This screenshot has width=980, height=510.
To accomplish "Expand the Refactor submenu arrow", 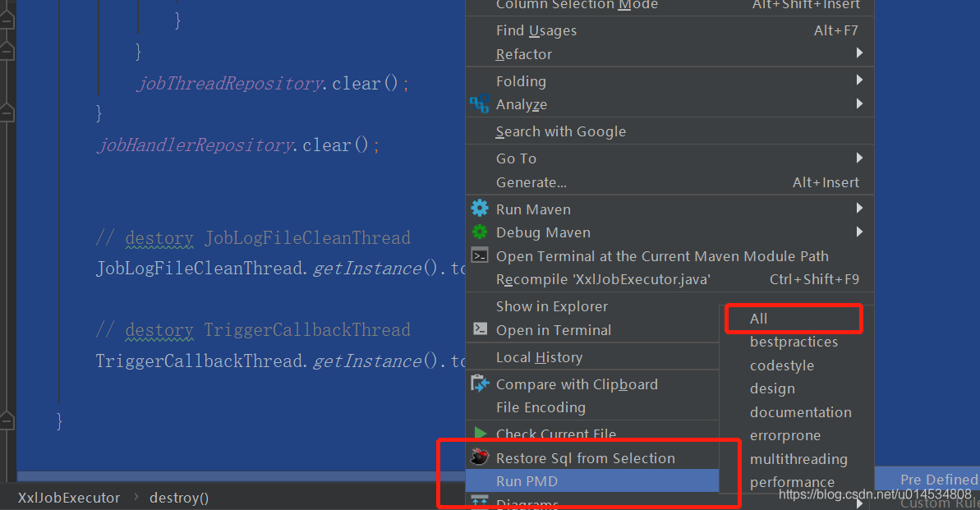I will (x=859, y=53).
